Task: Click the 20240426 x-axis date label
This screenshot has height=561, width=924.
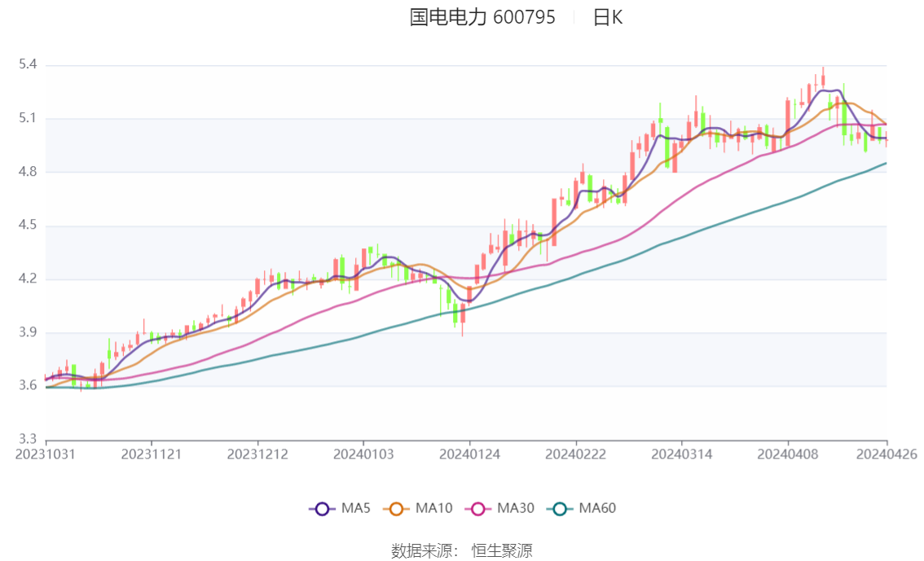Action: pyautogui.click(x=887, y=454)
